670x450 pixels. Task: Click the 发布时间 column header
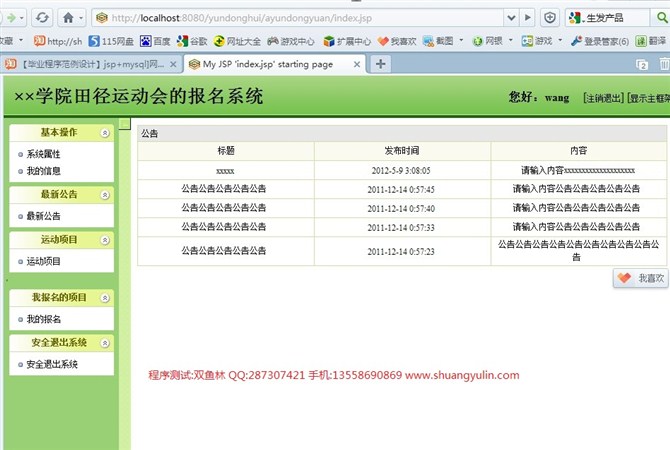click(x=402, y=151)
